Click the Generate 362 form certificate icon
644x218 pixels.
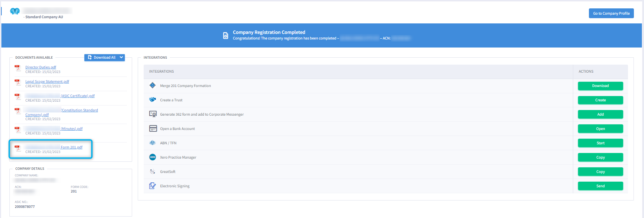pos(153,114)
